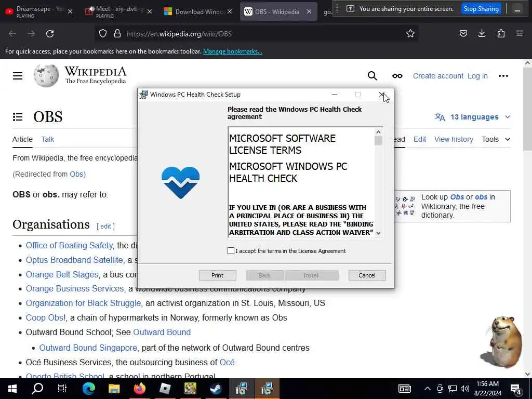The height and width of the screenshot is (399, 532).
Task: Open the Firefox application hamburger menu
Action: coord(520,33)
